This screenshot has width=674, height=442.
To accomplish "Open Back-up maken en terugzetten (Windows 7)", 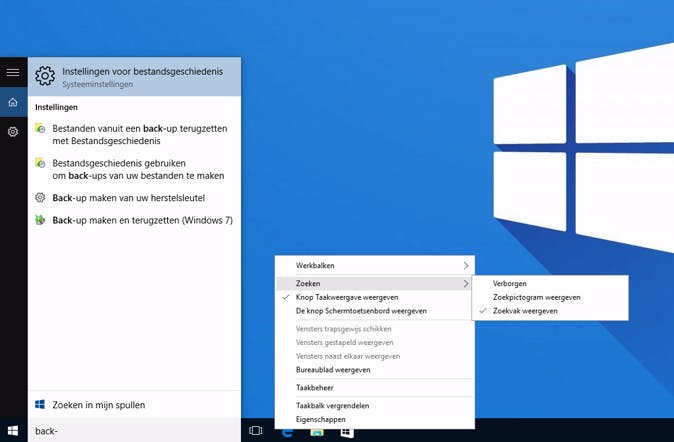I will tap(135, 220).
